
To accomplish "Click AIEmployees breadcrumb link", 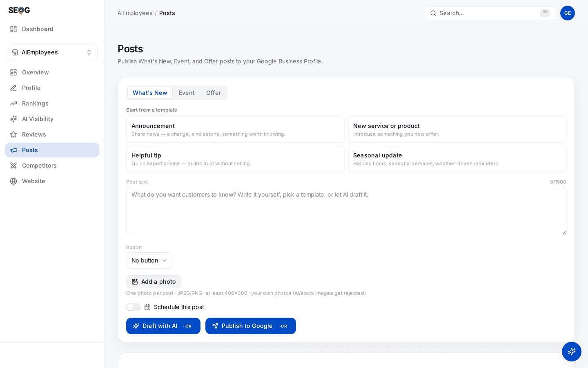I will 135,13.
